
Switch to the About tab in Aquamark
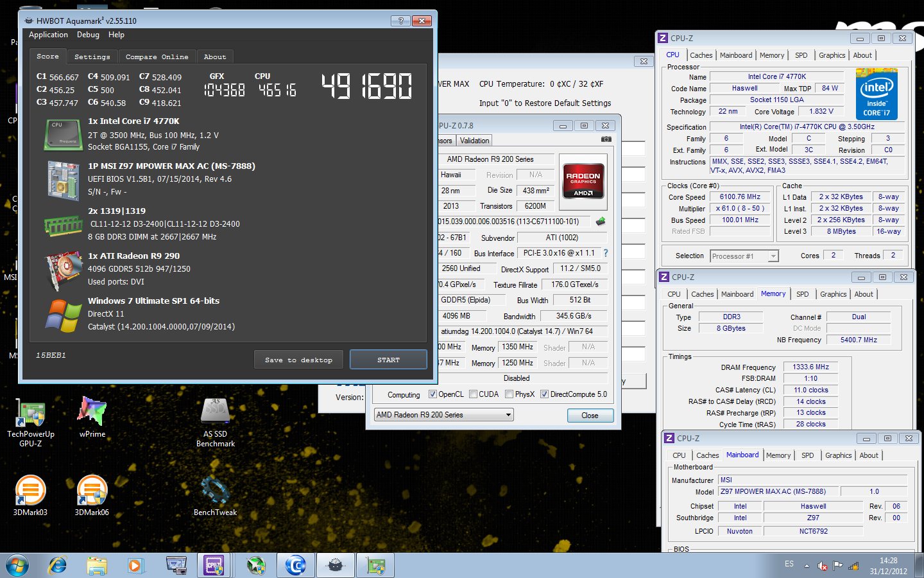tap(215, 57)
